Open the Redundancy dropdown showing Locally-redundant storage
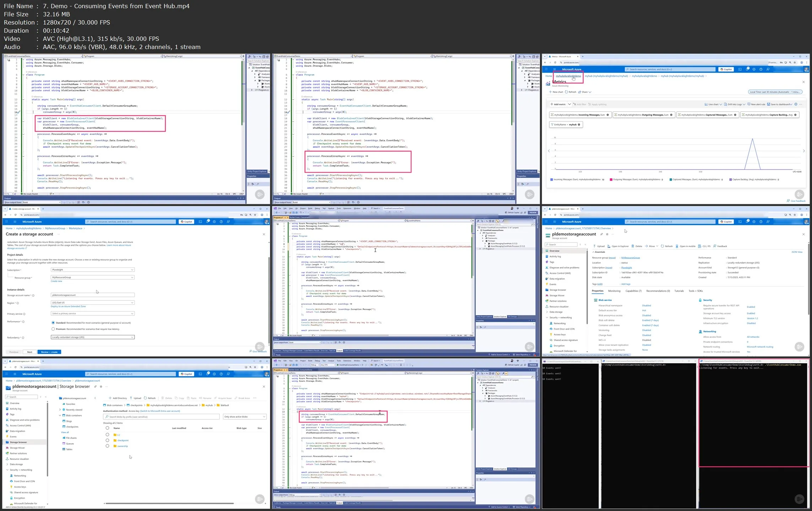The image size is (812, 511). tap(92, 337)
